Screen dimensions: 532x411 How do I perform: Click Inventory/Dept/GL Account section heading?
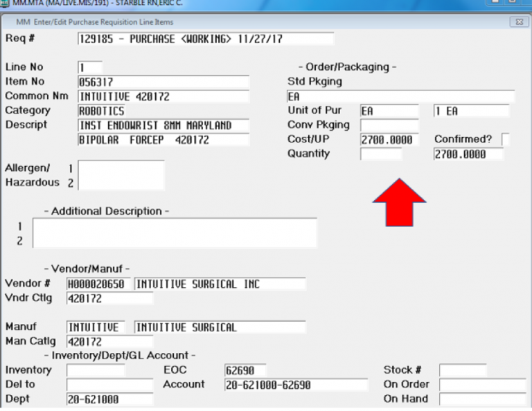[x=120, y=356]
